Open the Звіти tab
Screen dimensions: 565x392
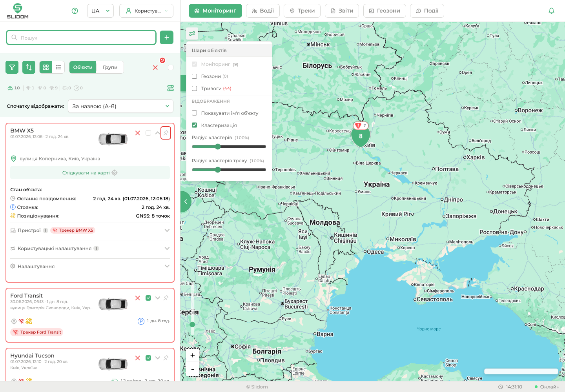342,11
